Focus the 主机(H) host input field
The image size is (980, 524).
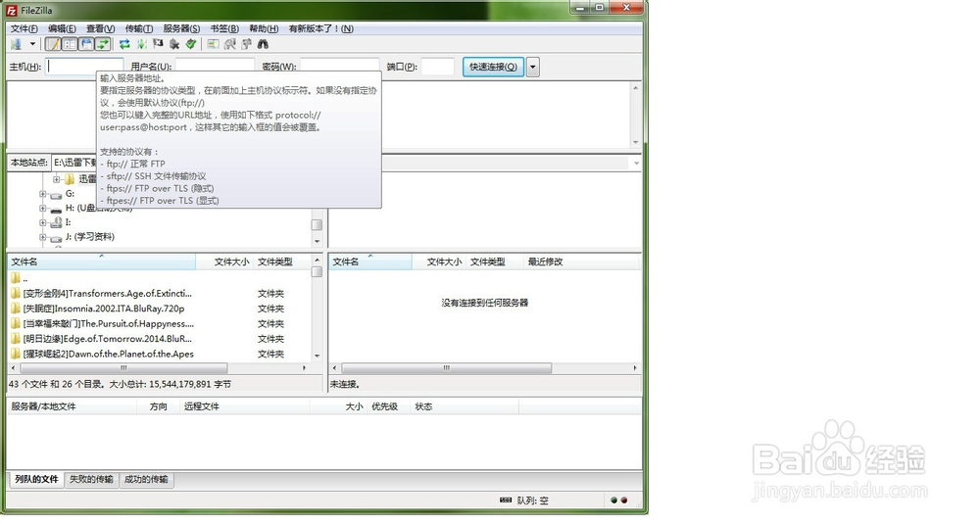[85, 67]
